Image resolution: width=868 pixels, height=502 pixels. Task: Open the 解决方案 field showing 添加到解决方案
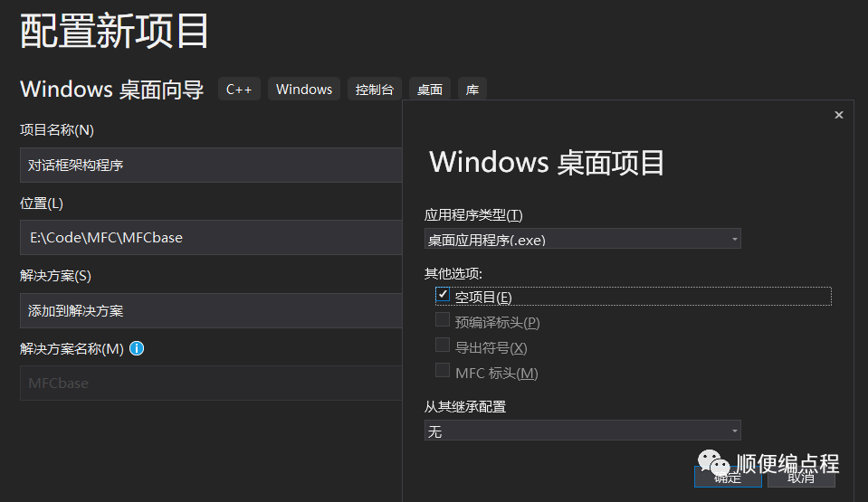point(211,310)
